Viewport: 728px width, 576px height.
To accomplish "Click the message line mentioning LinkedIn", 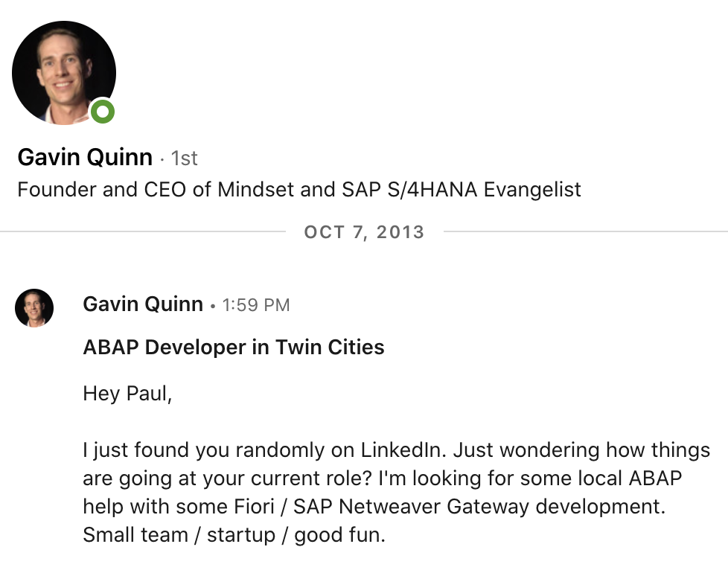I will [x=397, y=450].
